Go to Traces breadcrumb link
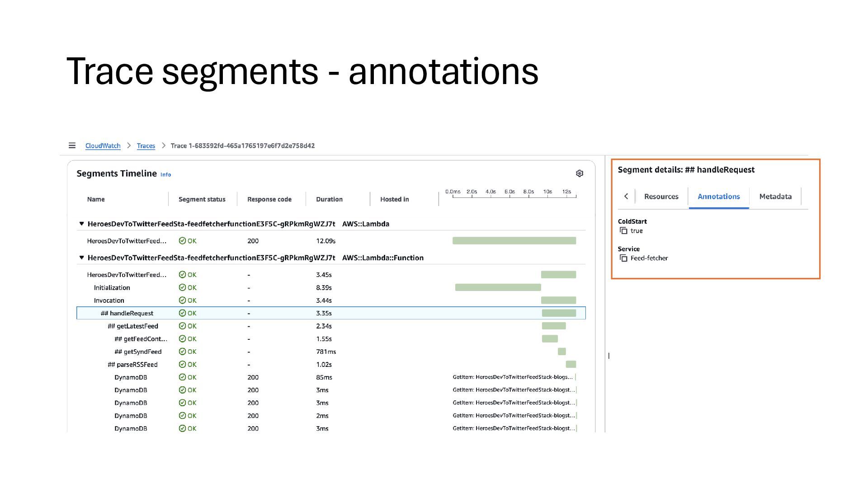The image size is (868, 488). pyautogui.click(x=146, y=145)
